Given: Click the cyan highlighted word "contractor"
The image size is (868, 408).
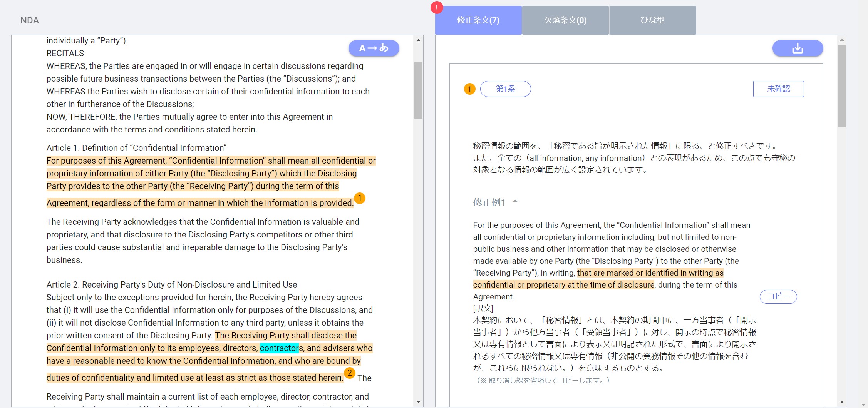Looking at the screenshot, I should coord(279,348).
